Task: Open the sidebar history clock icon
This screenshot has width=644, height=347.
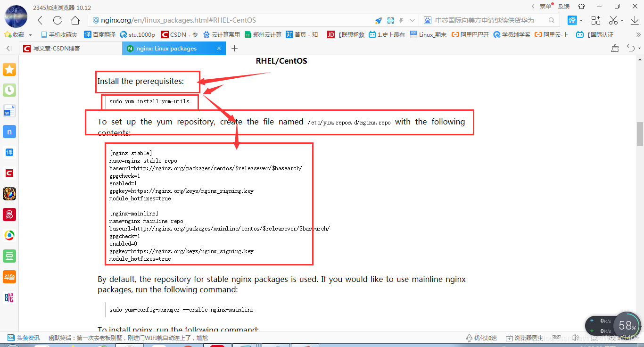Action: pyautogui.click(x=9, y=90)
